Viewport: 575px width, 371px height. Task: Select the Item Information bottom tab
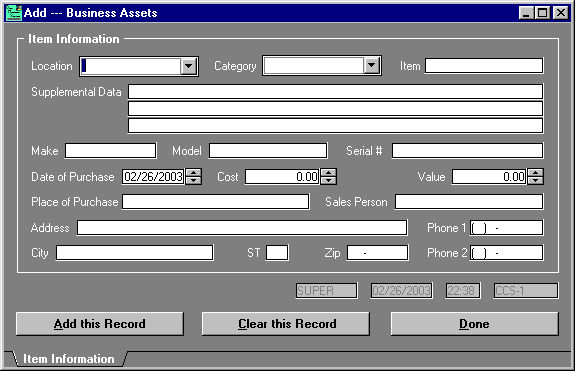click(69, 359)
